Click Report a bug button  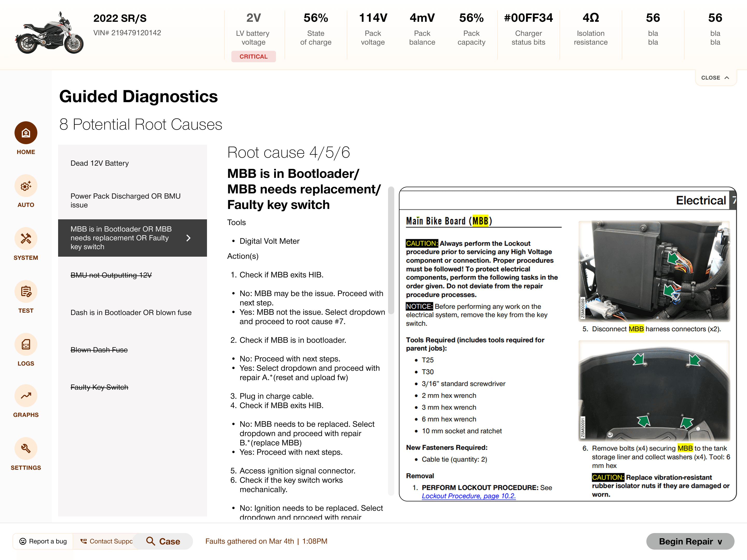click(x=43, y=541)
